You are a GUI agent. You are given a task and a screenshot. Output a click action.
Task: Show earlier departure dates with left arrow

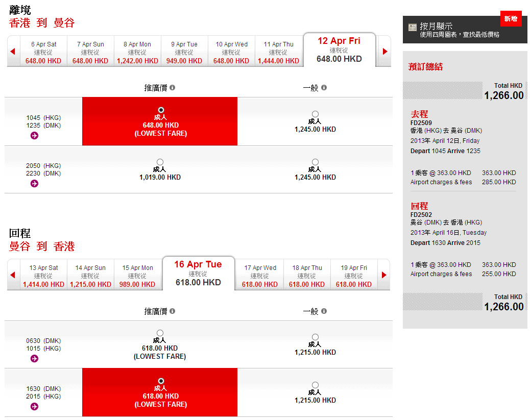13,52
